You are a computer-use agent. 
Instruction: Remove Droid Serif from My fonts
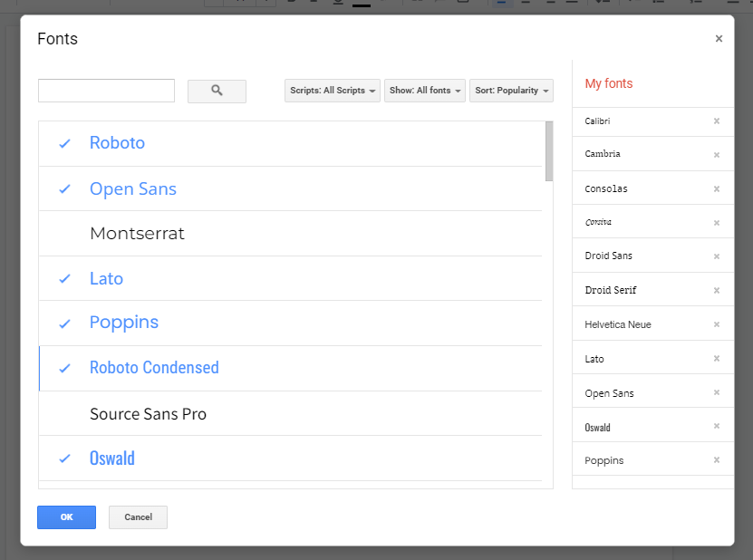(x=716, y=290)
